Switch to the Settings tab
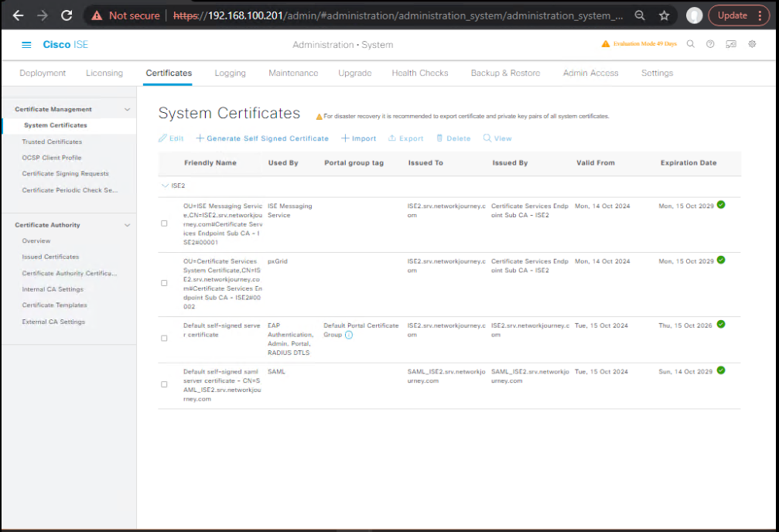The width and height of the screenshot is (779, 532). point(657,73)
